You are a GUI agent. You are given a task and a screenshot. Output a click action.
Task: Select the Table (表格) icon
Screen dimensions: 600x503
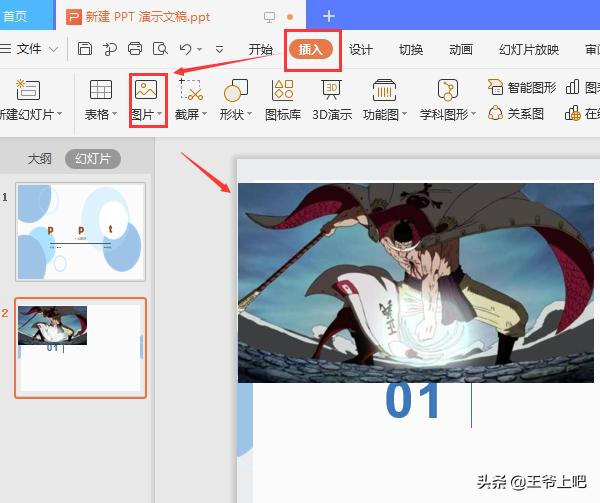click(101, 90)
